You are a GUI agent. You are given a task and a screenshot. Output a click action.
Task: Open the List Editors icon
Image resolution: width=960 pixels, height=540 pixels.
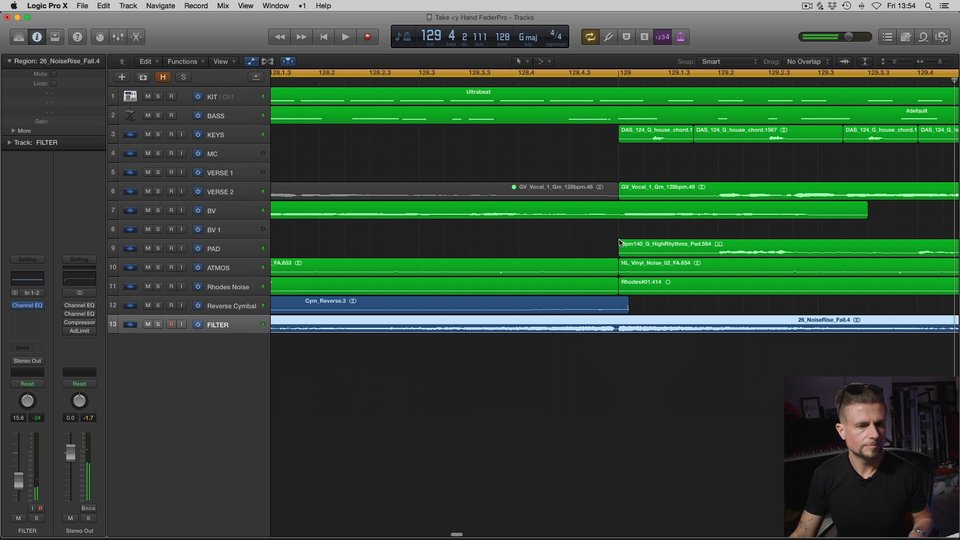[887, 37]
